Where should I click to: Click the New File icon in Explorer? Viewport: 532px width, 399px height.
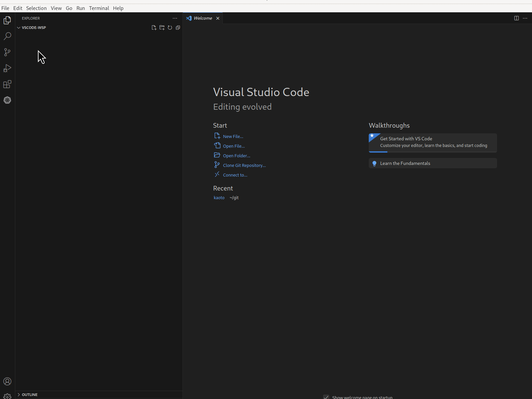click(154, 28)
